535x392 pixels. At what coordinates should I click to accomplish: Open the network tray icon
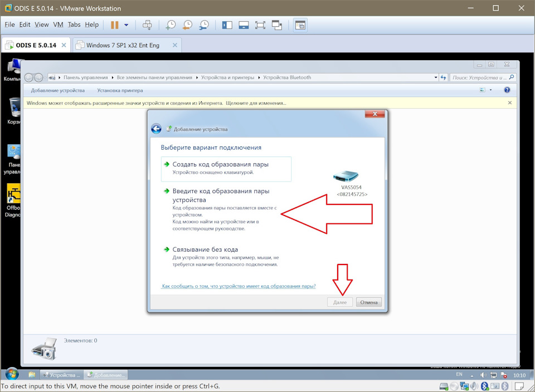click(x=493, y=375)
